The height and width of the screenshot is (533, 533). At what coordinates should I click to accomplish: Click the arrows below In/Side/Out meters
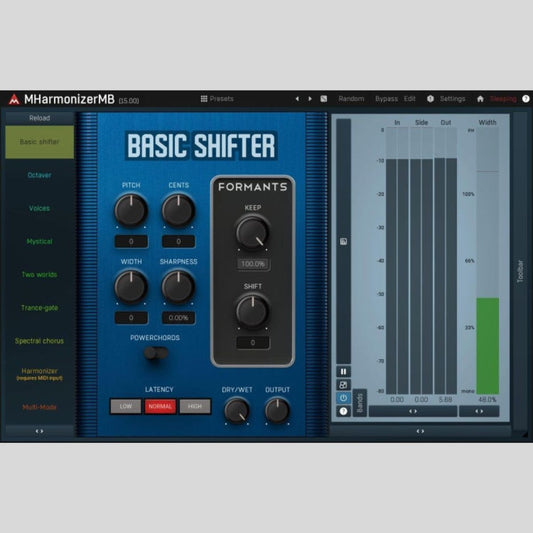413,411
